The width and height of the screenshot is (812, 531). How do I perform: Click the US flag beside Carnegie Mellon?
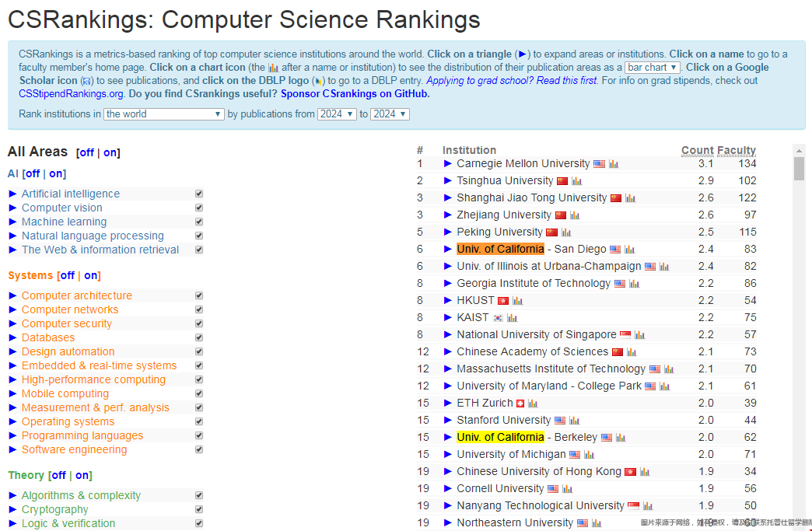pos(599,164)
